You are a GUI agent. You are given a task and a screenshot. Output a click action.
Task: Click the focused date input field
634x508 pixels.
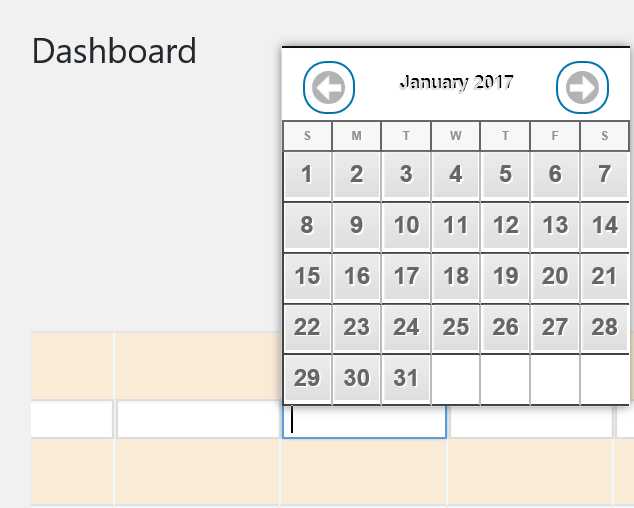click(364, 421)
